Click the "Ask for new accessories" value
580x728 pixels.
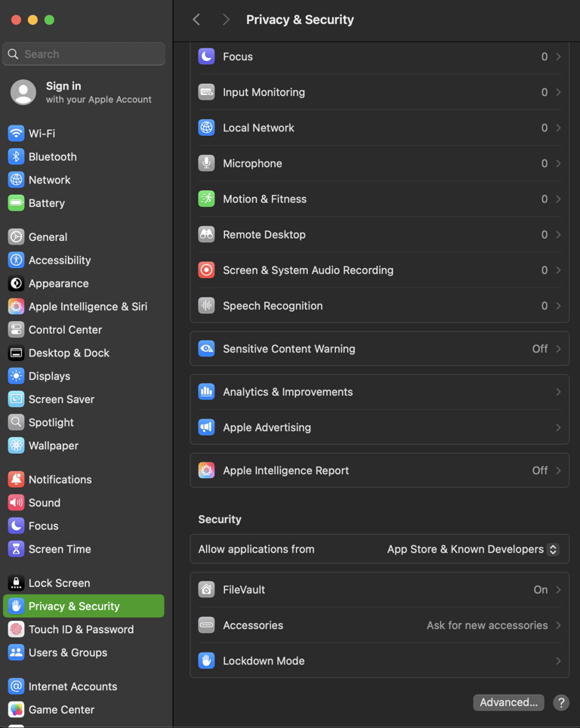pos(487,625)
